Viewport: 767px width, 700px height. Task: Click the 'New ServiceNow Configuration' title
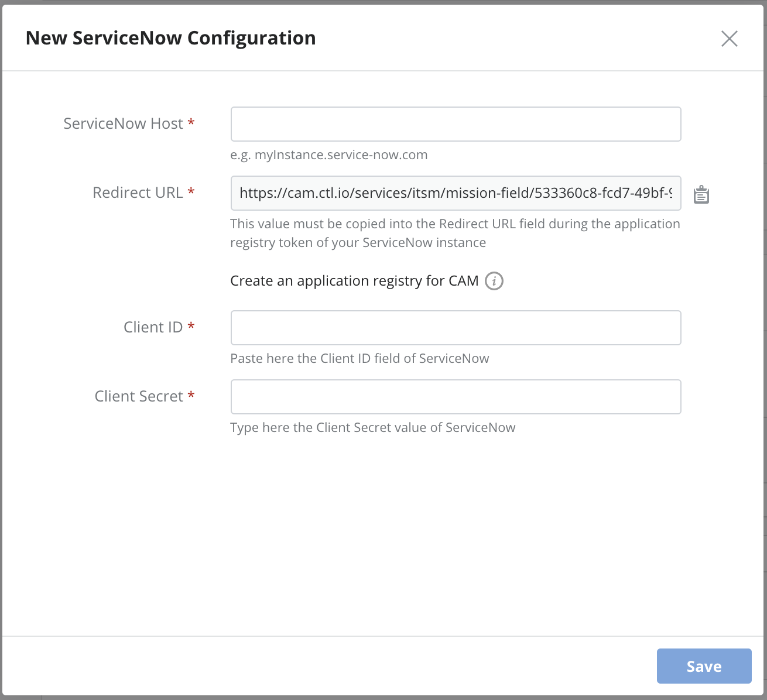(171, 38)
